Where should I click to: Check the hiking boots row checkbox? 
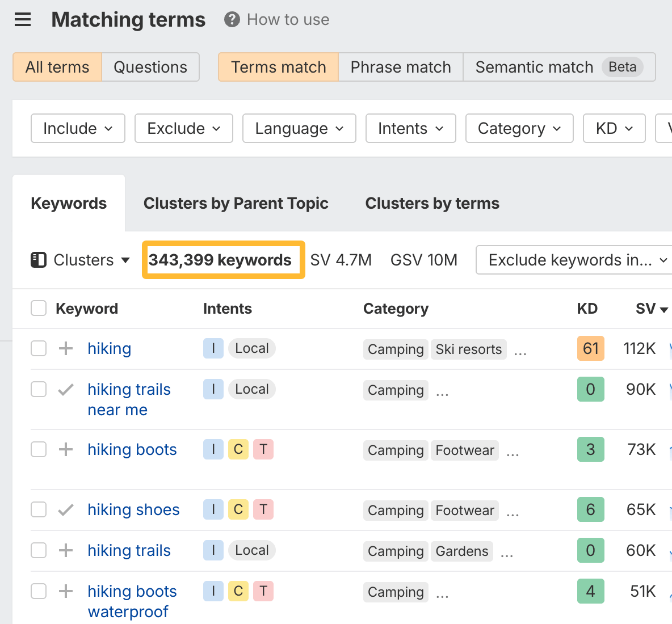39,449
